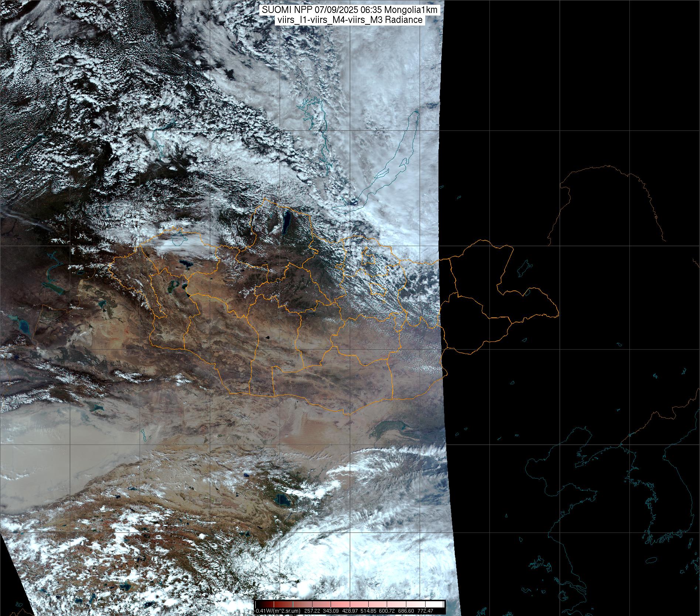
Task: Click the -0.41W/(m^2.sr.um) units label
Action: 277,611
